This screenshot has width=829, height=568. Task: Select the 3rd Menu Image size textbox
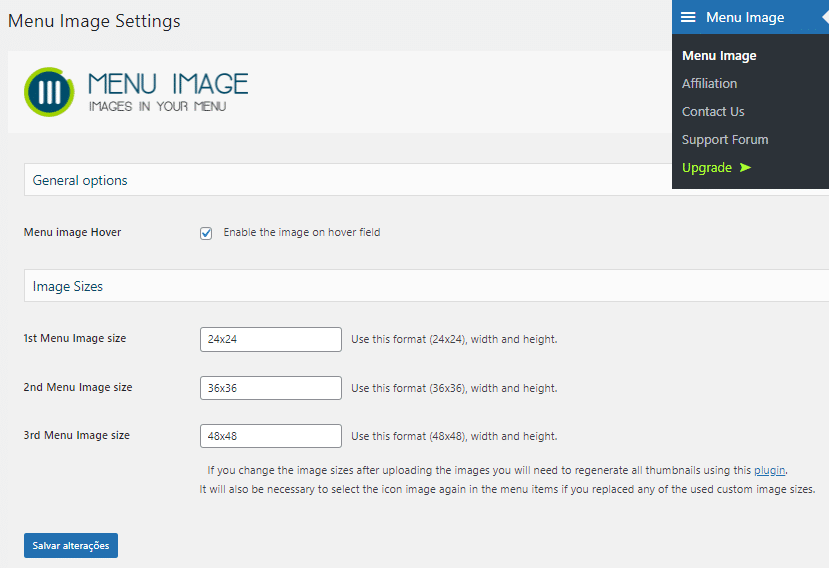[x=271, y=436]
